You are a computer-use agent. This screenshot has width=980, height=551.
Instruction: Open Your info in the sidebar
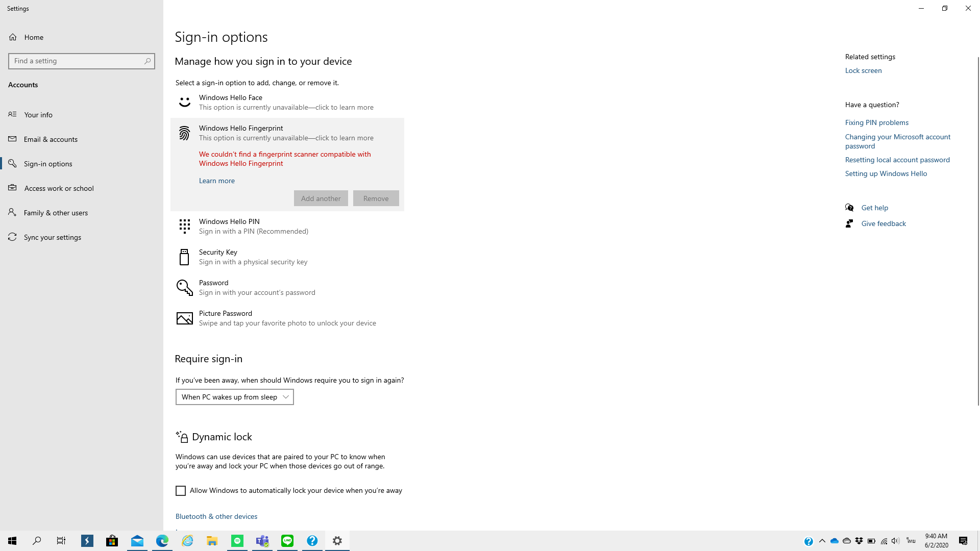pos(82,115)
